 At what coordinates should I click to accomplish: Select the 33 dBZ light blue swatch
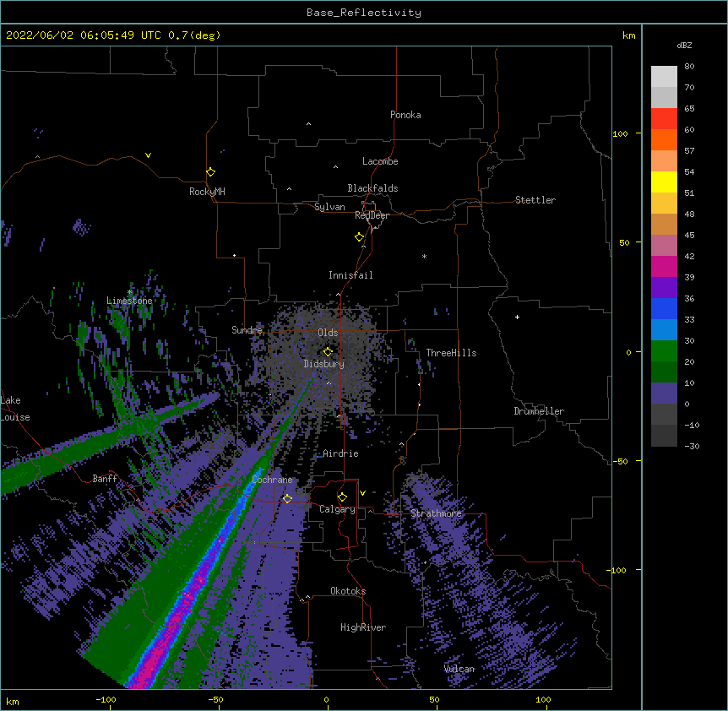click(x=664, y=329)
